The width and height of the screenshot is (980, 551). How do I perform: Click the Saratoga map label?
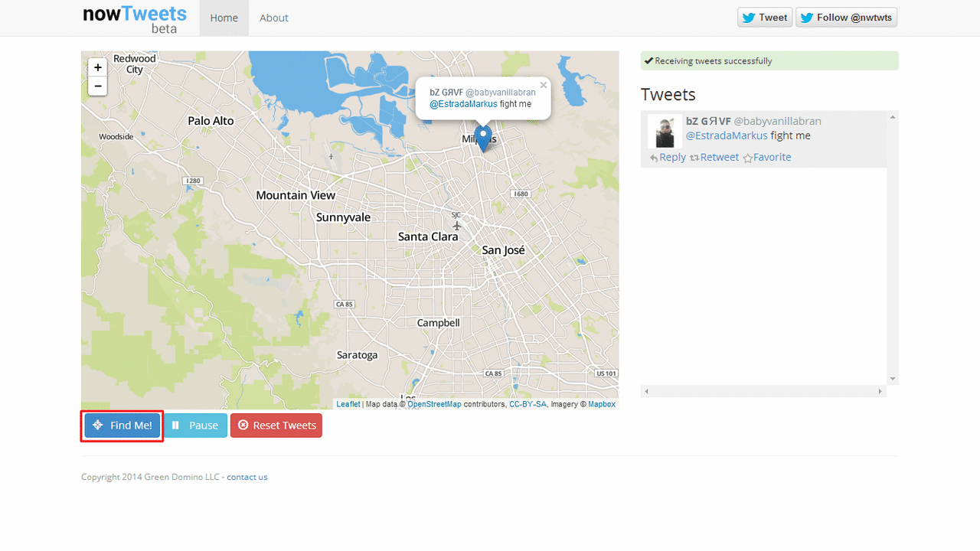(x=358, y=355)
